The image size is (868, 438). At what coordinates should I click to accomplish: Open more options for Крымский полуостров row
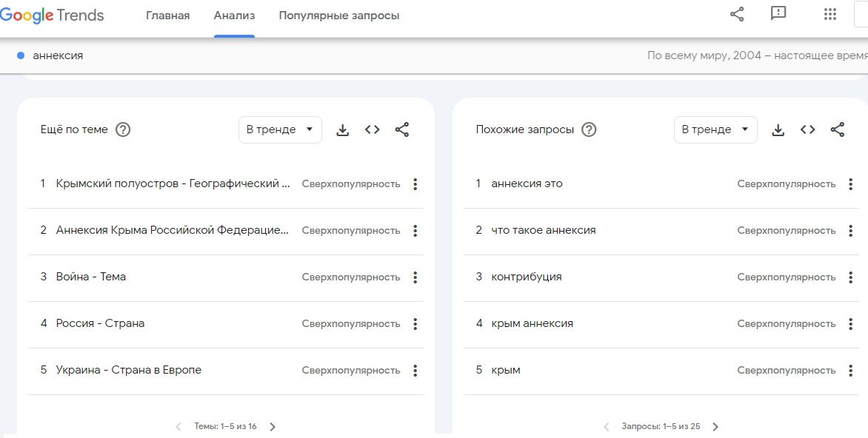pos(415,184)
